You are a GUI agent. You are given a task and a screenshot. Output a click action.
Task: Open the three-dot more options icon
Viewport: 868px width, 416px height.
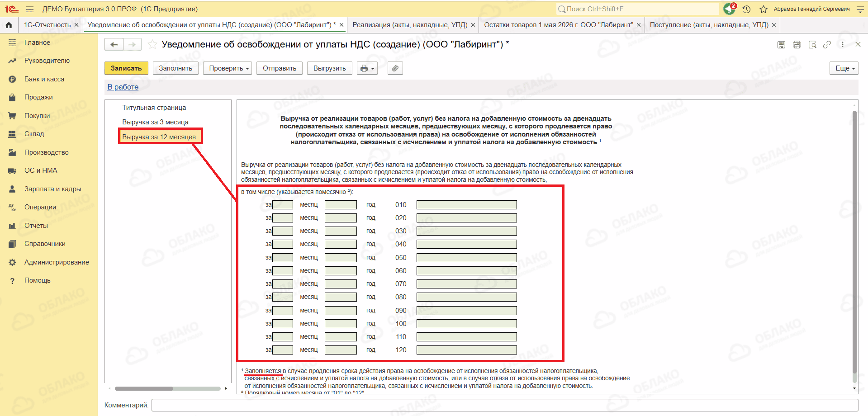(x=843, y=44)
